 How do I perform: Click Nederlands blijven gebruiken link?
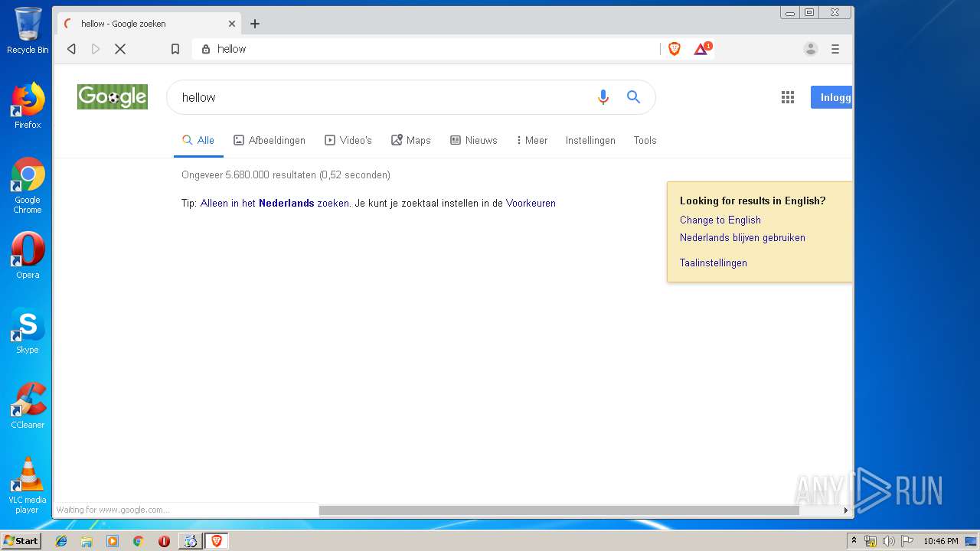(x=743, y=237)
